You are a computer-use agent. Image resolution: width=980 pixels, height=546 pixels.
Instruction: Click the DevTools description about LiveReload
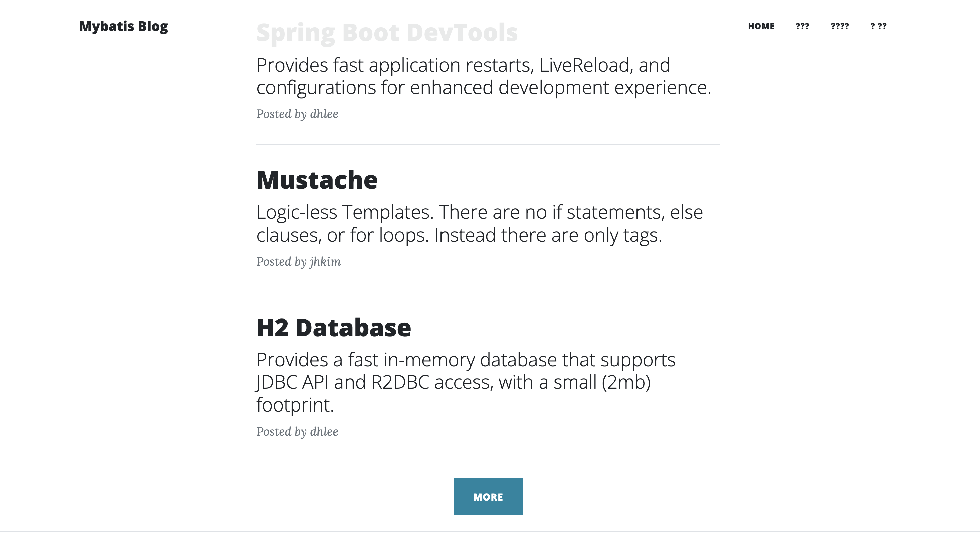484,76
